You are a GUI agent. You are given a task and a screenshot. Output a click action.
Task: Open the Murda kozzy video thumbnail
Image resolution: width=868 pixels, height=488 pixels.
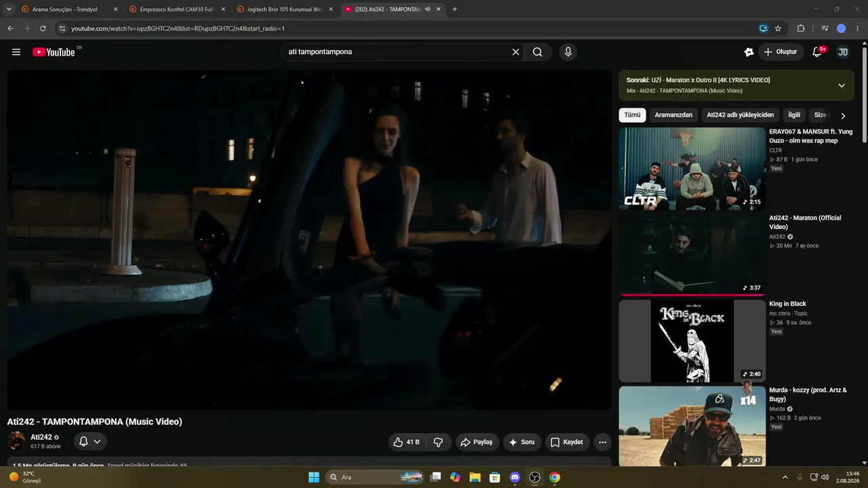(x=692, y=426)
